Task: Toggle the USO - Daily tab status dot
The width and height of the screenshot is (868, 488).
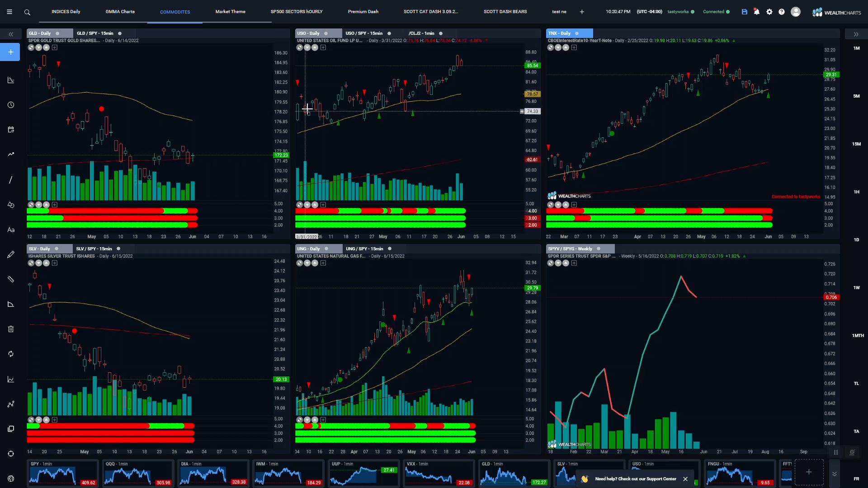Action: 326,33
